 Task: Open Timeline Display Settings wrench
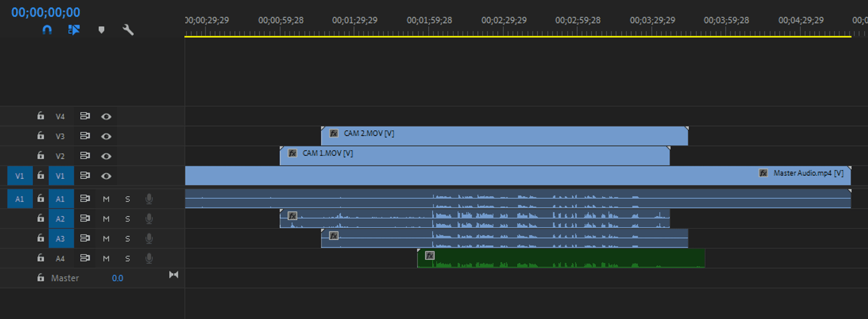tap(128, 30)
